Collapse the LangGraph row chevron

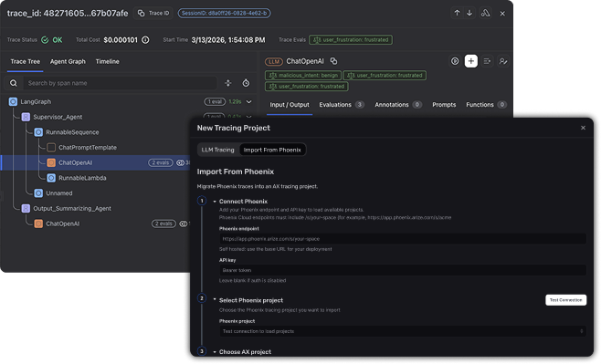click(249, 102)
